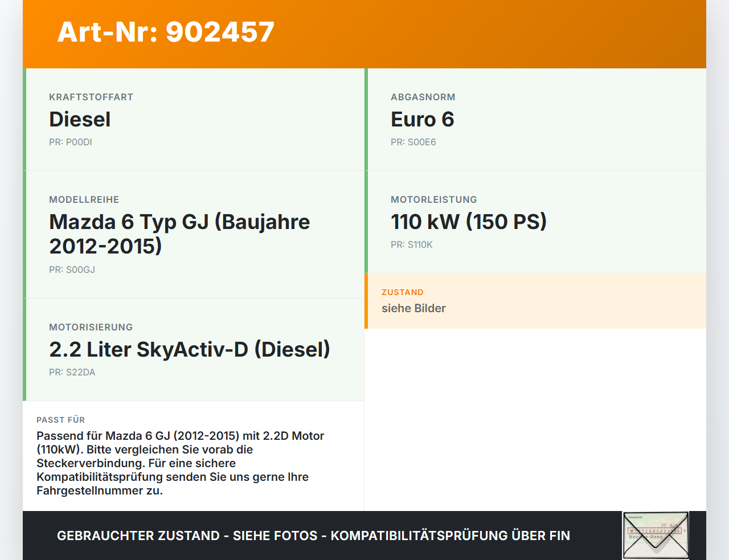Click PR code S110K
This screenshot has width=729, height=560.
coord(412,245)
